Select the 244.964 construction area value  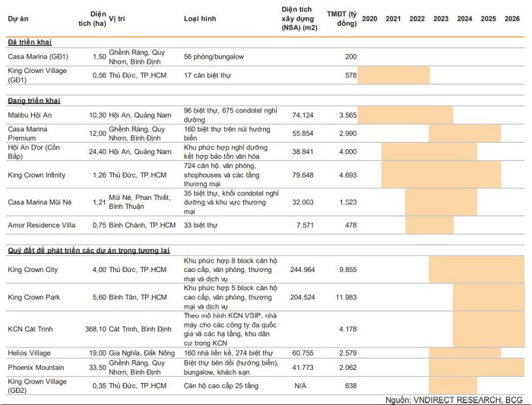tap(302, 270)
